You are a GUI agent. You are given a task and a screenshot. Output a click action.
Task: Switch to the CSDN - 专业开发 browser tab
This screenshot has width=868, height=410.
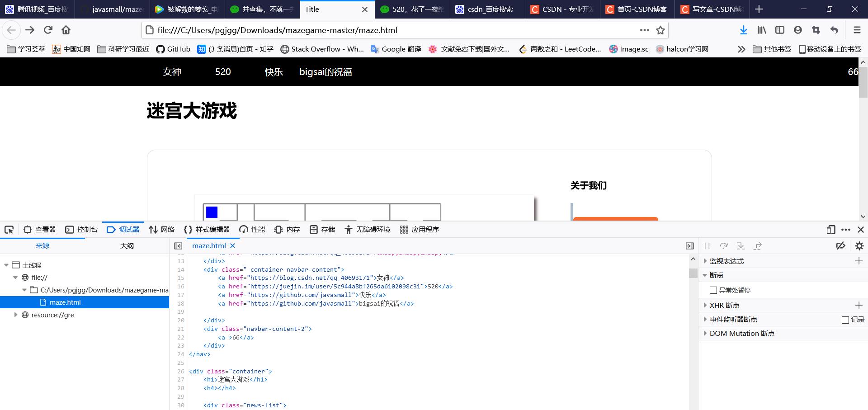coord(562,9)
